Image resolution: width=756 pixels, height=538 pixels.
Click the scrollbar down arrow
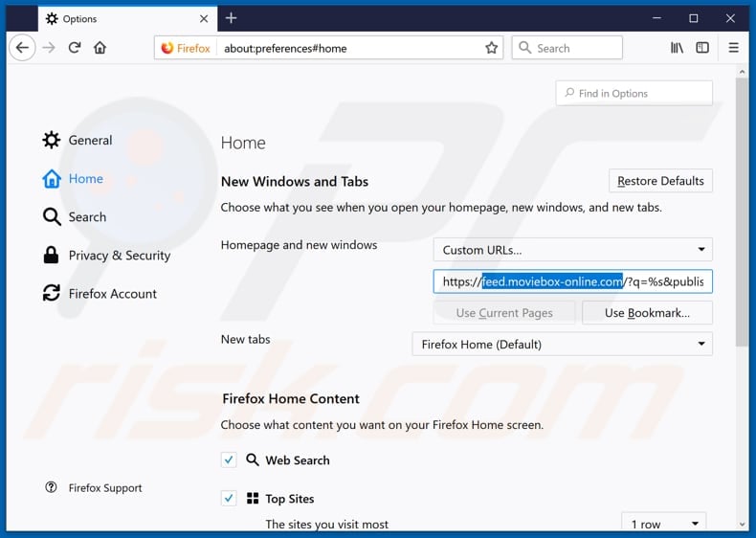(x=742, y=525)
